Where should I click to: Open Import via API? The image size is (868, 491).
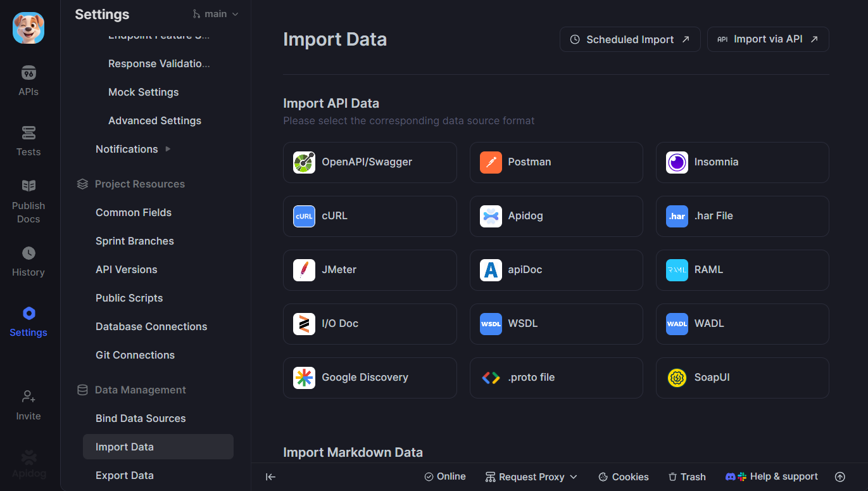pyautogui.click(x=767, y=39)
